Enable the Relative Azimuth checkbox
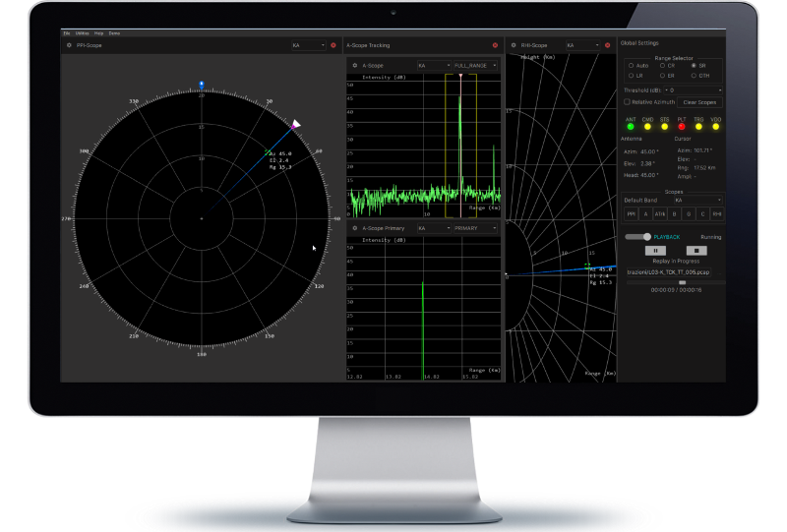The width and height of the screenshot is (787, 532). click(x=627, y=102)
